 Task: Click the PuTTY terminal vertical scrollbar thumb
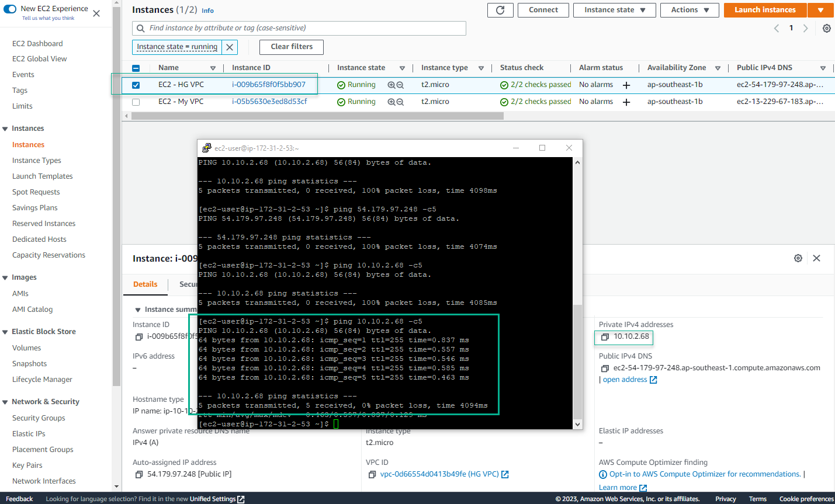577,362
